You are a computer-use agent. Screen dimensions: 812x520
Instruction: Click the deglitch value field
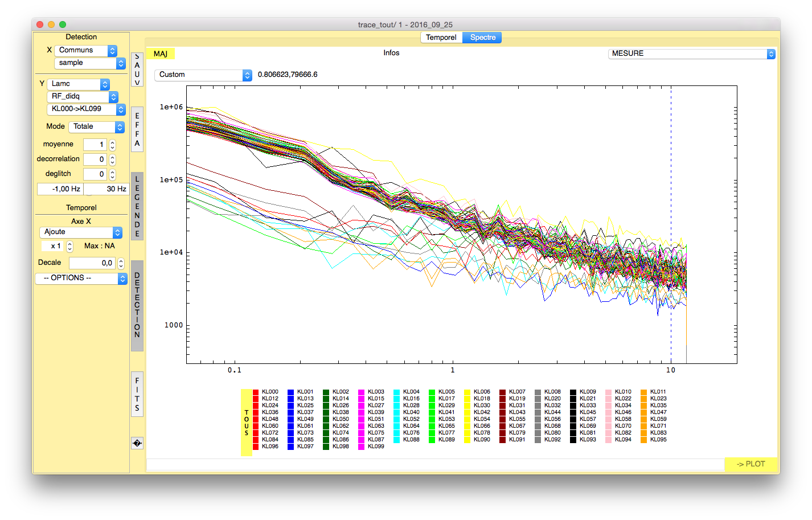coord(95,175)
